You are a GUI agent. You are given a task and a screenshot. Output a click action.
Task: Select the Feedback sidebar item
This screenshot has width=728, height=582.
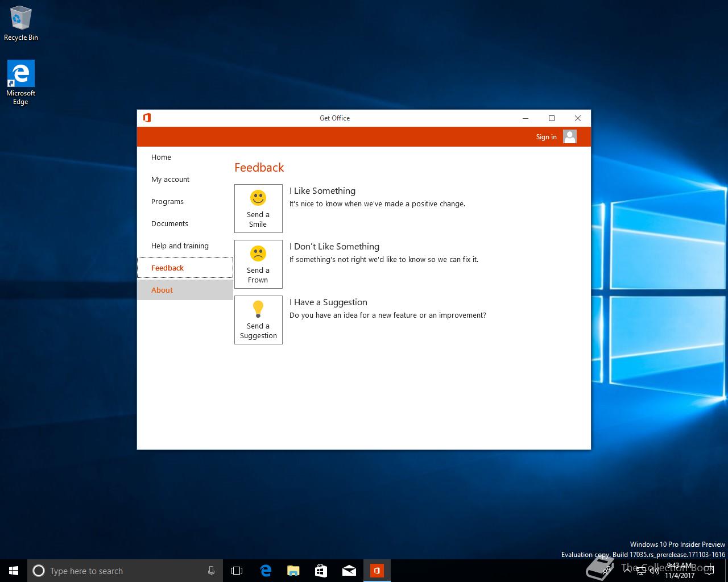(x=185, y=268)
